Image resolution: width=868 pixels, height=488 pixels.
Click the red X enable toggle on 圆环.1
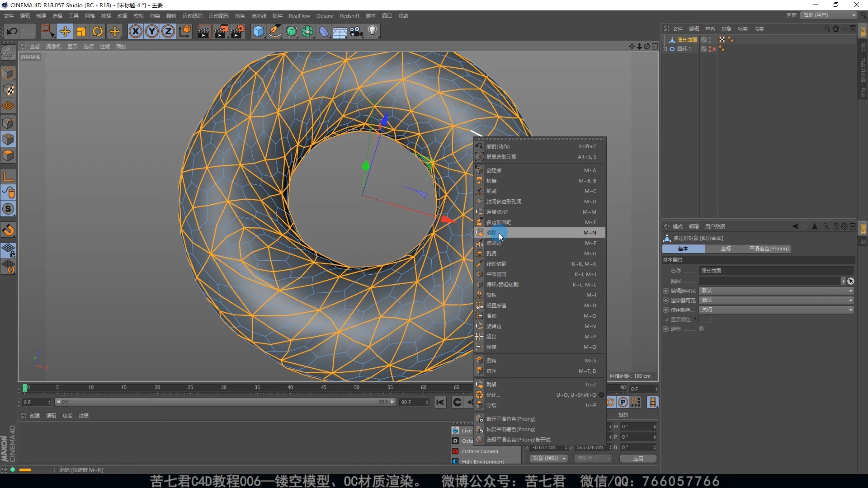pos(714,49)
